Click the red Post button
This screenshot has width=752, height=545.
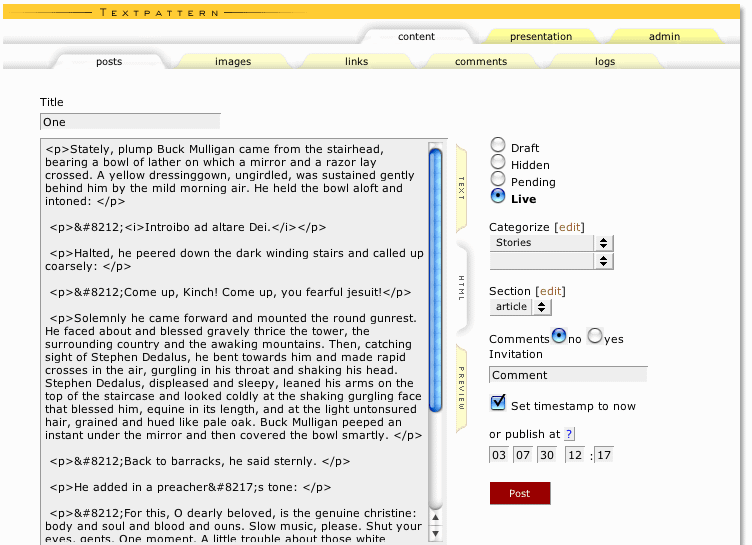[520, 493]
